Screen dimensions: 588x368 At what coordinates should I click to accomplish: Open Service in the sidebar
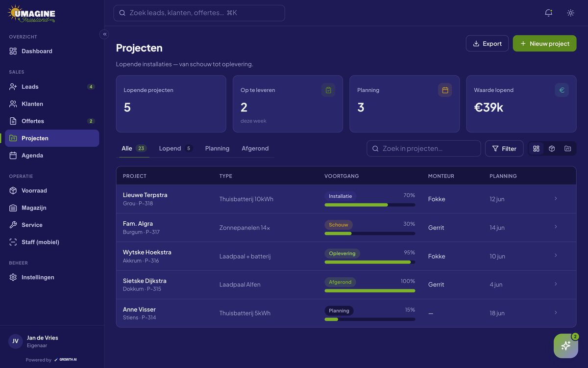(52, 225)
